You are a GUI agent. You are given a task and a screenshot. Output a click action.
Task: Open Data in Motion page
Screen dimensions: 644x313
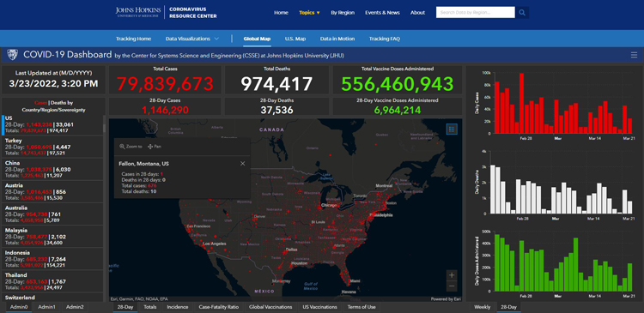click(x=337, y=39)
